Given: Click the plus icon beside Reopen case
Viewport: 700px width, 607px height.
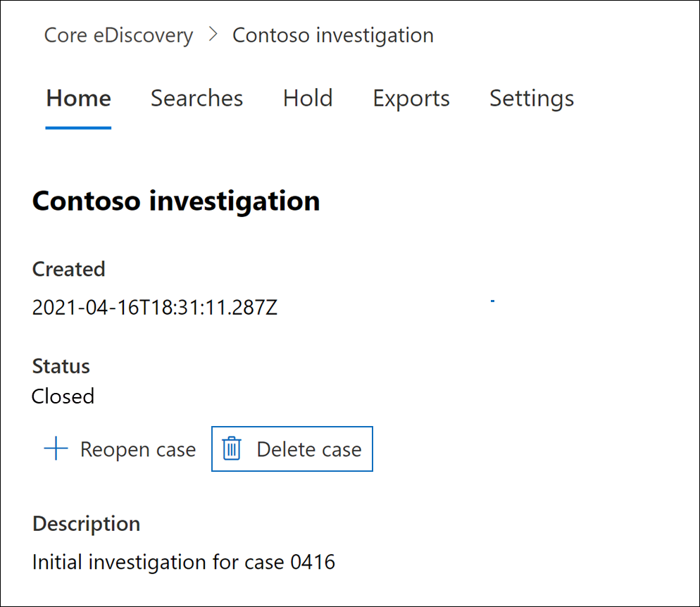Looking at the screenshot, I should (56, 449).
